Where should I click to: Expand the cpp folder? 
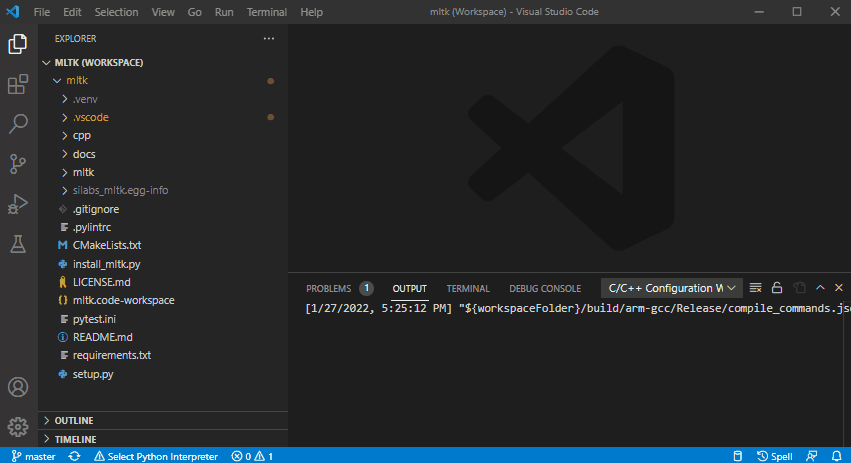tap(81, 136)
